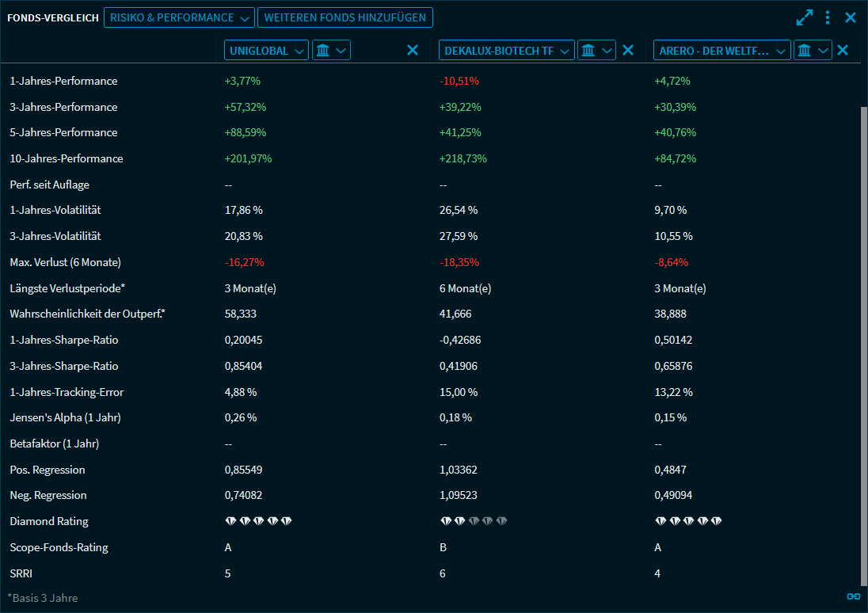This screenshot has width=868, height=613.
Task: Select the 1-Jahres-Performance row label
Action: 63,81
